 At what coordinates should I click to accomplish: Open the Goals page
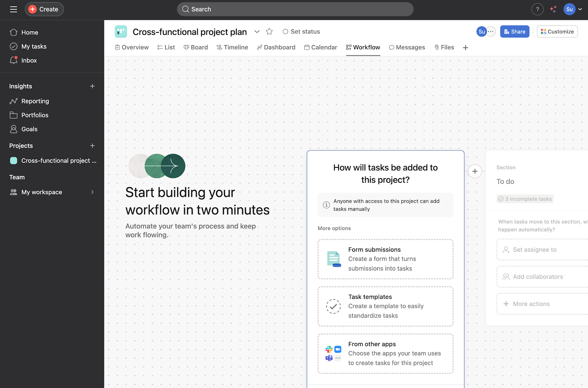pos(29,129)
